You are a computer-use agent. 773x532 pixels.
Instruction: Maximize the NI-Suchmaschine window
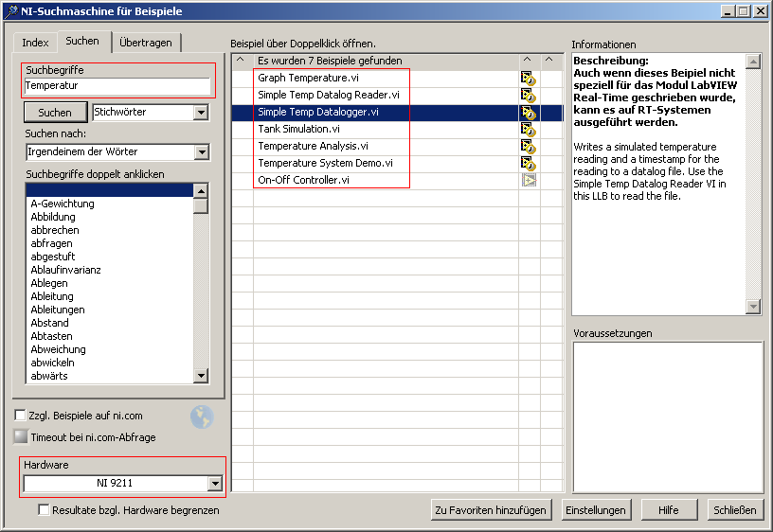pos(744,10)
